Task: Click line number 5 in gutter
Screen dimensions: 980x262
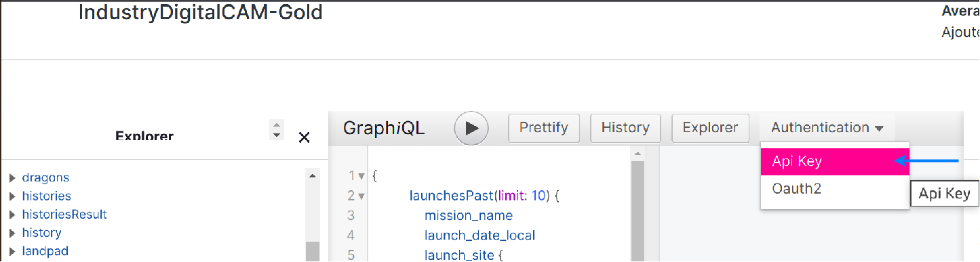Action: [x=351, y=255]
